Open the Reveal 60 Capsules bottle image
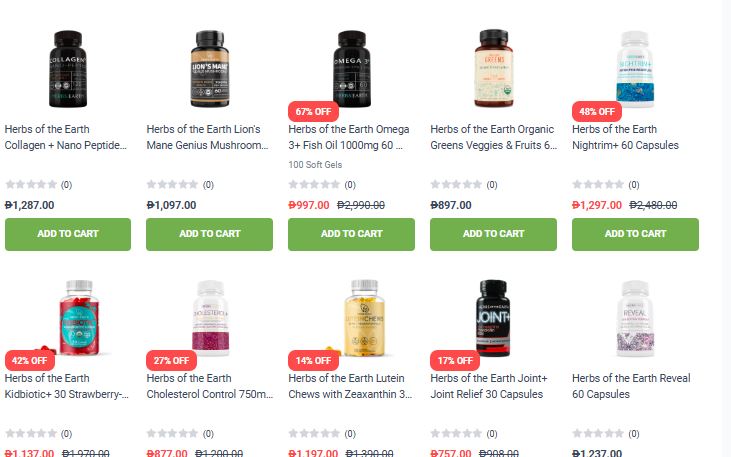Screen dimensions: 731x457 635,318
